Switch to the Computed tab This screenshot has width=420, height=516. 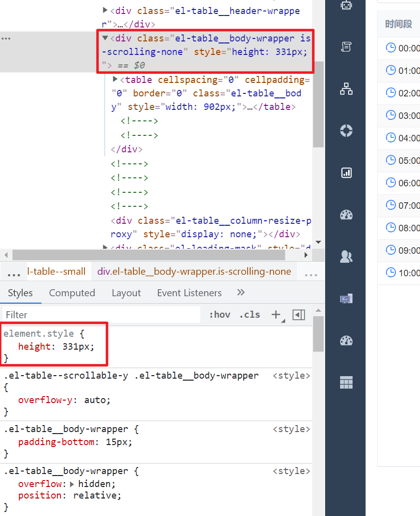(x=72, y=293)
